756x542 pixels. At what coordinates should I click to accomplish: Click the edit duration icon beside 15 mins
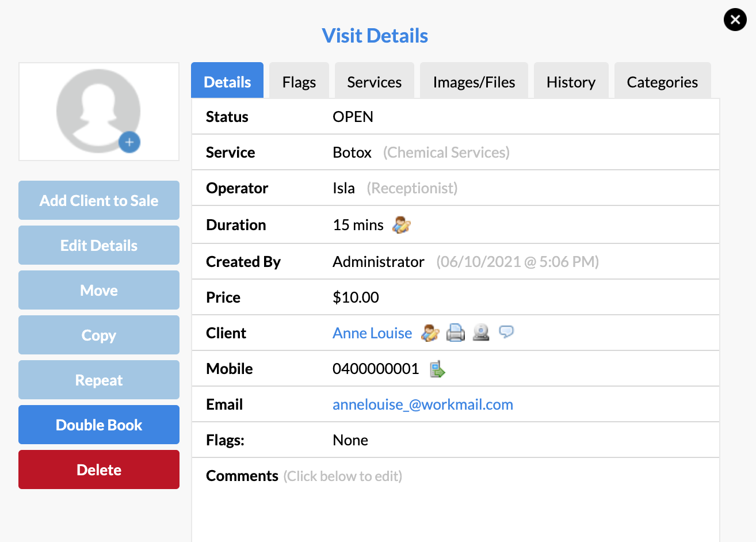click(x=402, y=224)
